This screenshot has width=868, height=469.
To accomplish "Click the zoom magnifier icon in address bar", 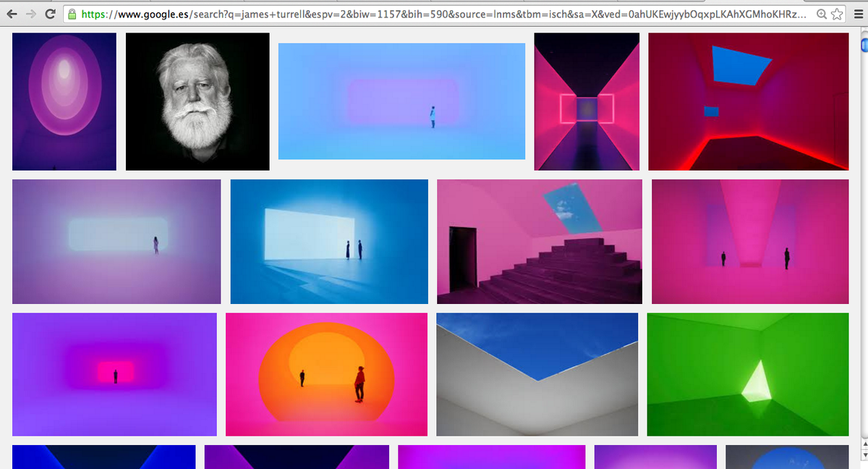I will tap(822, 14).
